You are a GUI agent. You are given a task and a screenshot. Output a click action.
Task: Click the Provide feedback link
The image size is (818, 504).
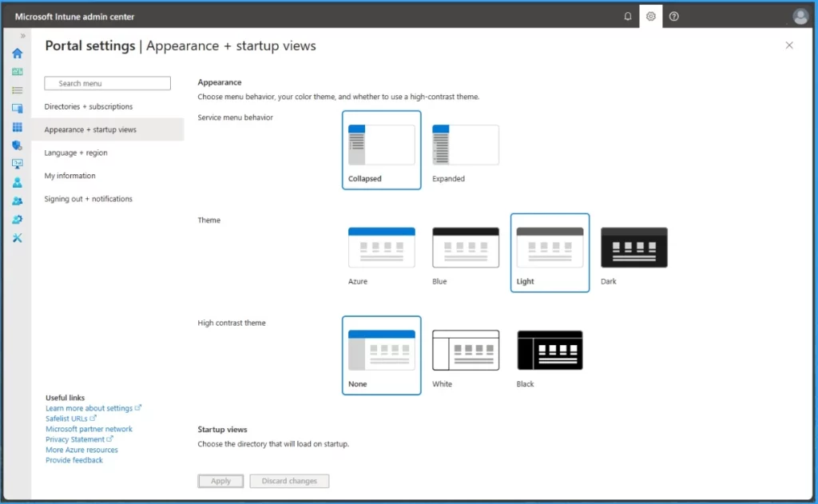click(74, 460)
